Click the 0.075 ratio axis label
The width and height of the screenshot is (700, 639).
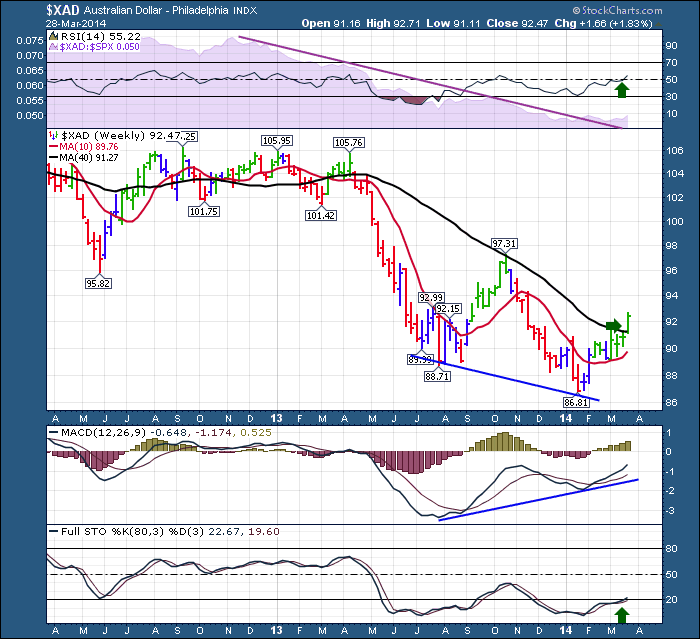click(30, 41)
